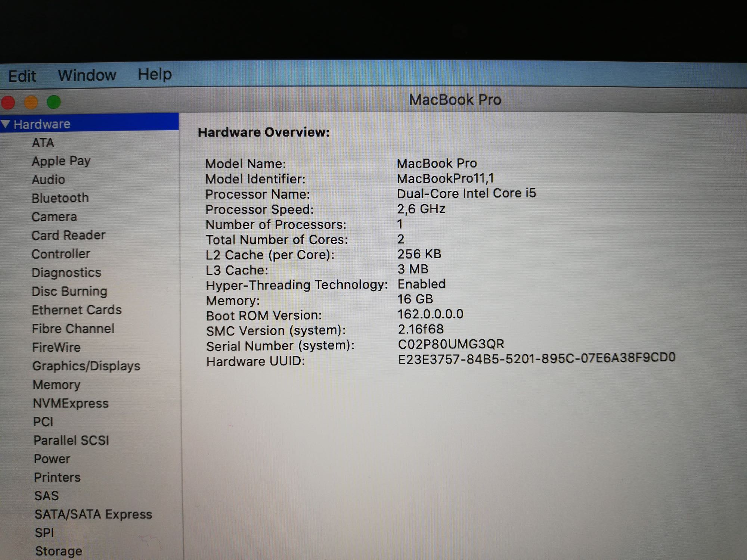Click the Hardware UUID value
The image size is (747, 560).
[537, 358]
